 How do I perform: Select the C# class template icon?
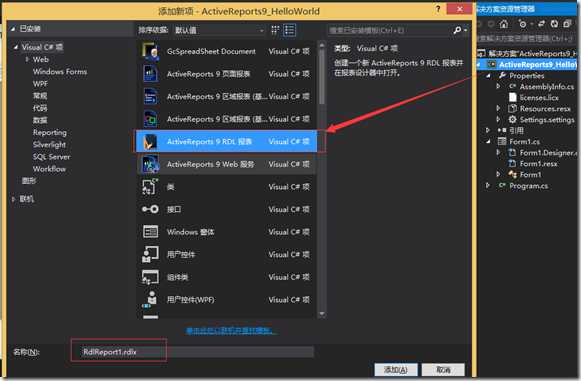(150, 187)
